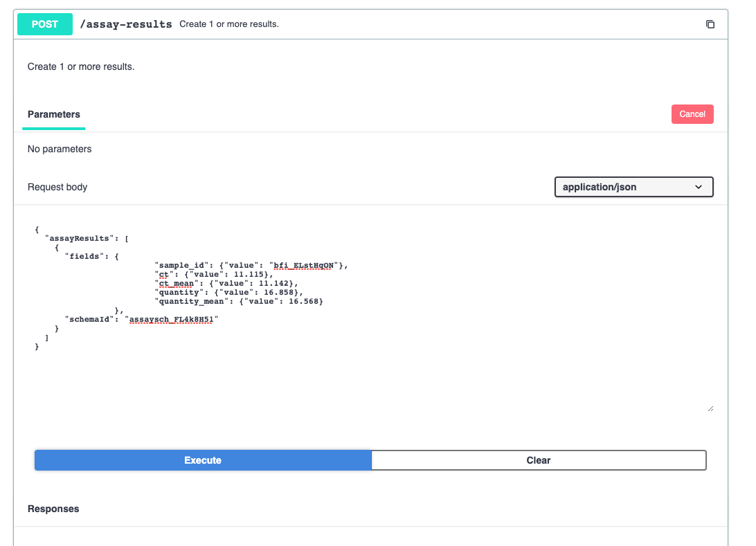
Task: Click inside the request body JSON editor
Action: coord(371,316)
